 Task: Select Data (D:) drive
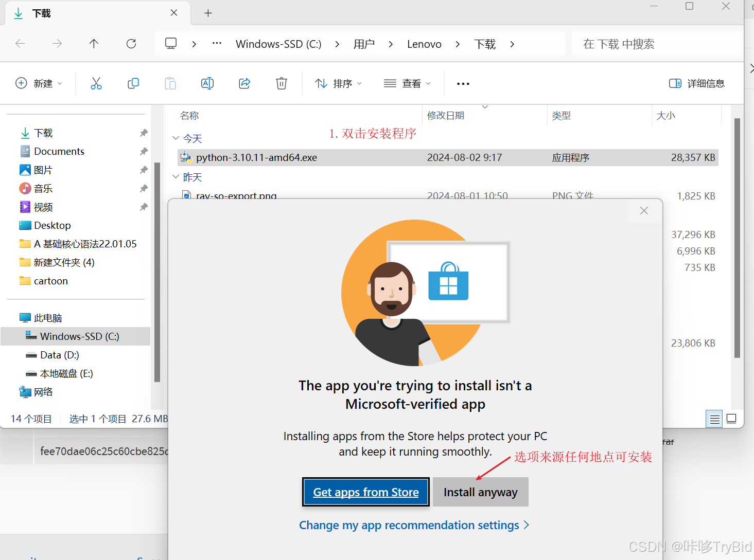click(59, 355)
